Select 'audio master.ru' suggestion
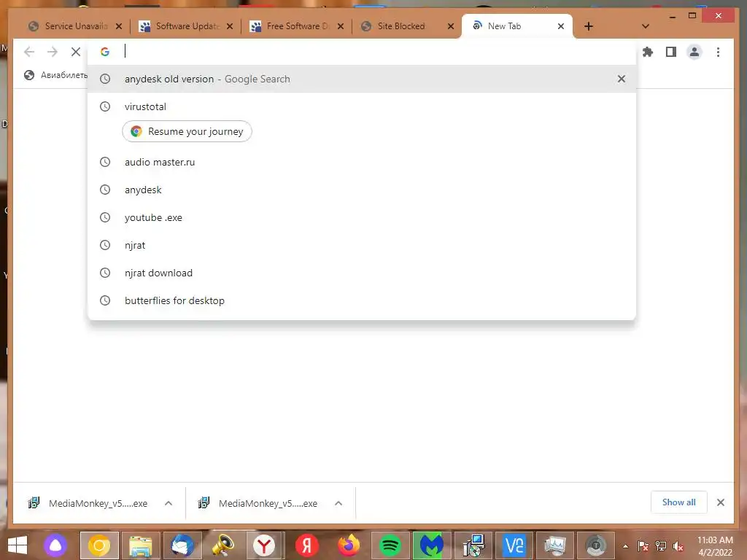The height and width of the screenshot is (560, 747). (362, 163)
